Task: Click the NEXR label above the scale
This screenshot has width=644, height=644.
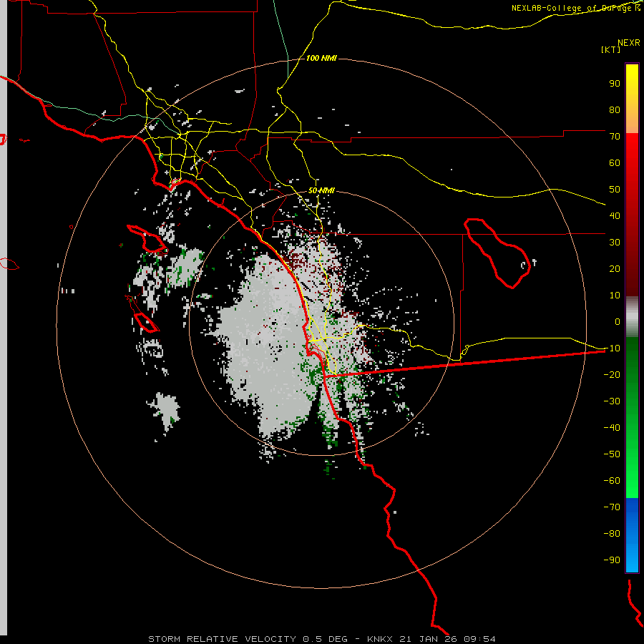Action: [629, 43]
